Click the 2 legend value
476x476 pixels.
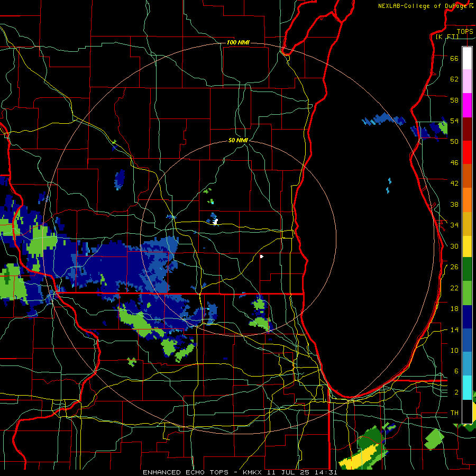pos(456,392)
